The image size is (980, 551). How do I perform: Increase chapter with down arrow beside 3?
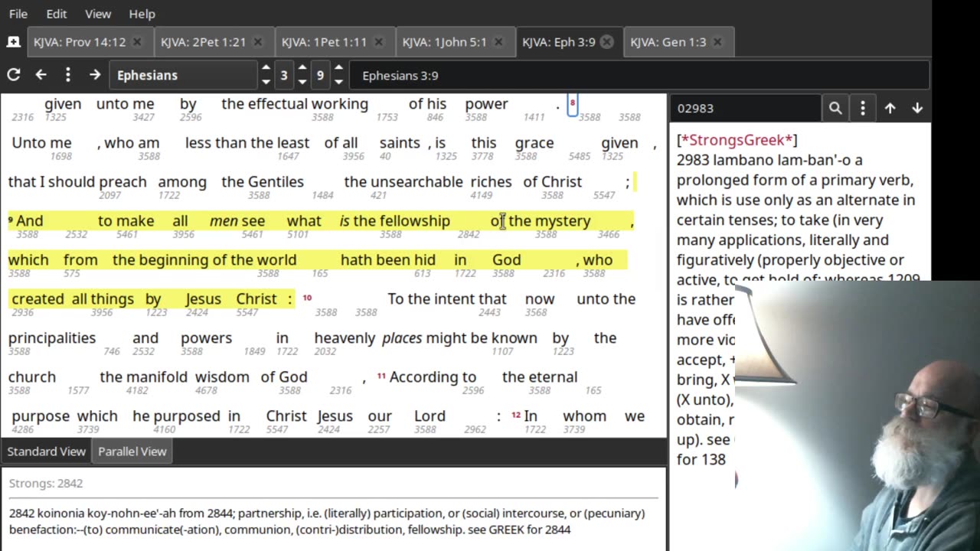[x=302, y=82]
